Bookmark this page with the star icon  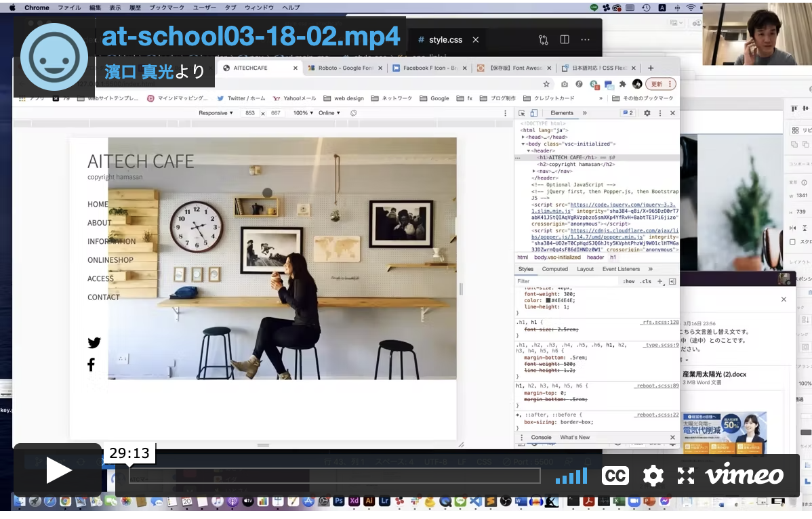click(546, 84)
